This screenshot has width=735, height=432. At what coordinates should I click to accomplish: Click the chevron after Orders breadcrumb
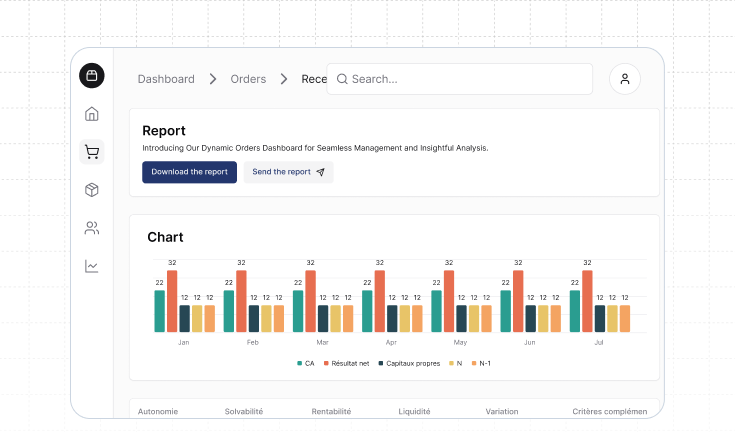click(284, 79)
